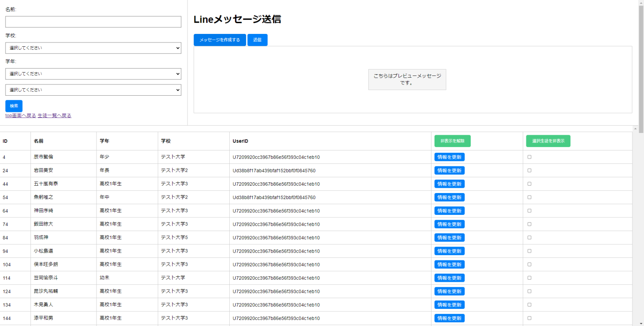Click the page's vertical scrollbar thumb
The height and width of the screenshot is (326, 644).
point(641,69)
